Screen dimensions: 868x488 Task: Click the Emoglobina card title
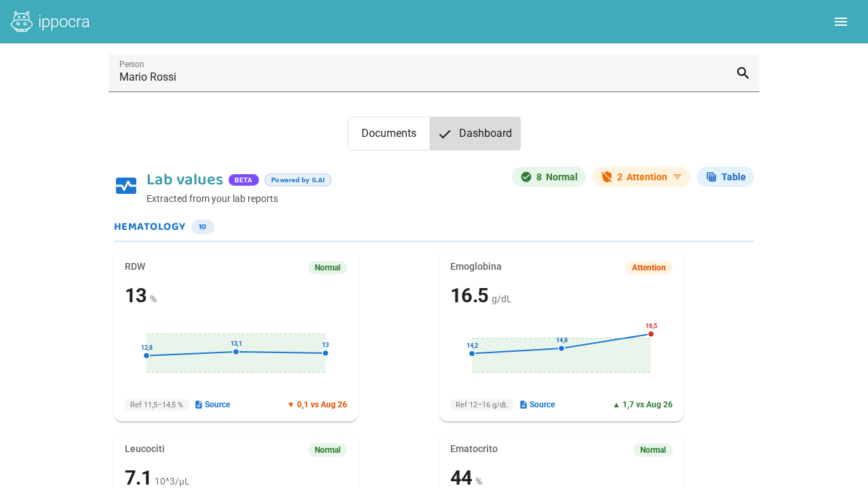coord(476,266)
